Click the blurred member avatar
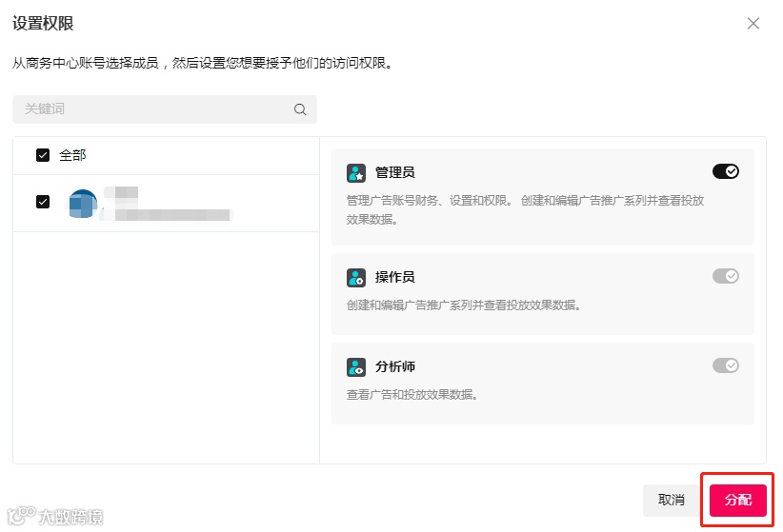The height and width of the screenshot is (532, 783). (82, 204)
